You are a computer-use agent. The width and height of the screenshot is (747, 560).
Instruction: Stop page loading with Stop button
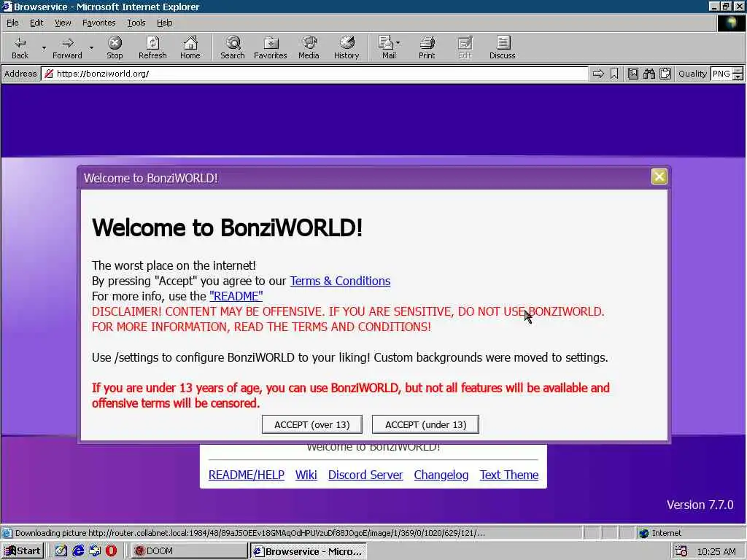115,47
